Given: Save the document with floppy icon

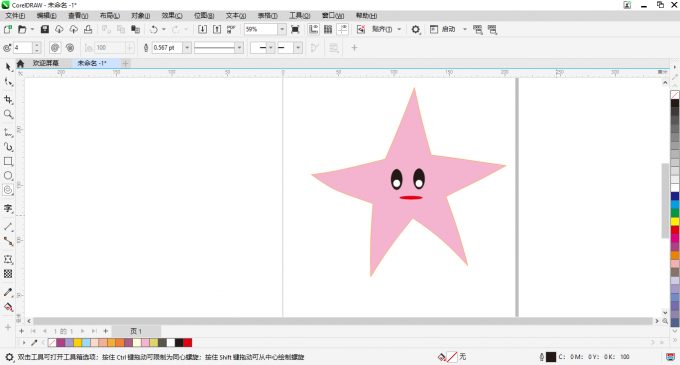Looking at the screenshot, I should point(45,29).
